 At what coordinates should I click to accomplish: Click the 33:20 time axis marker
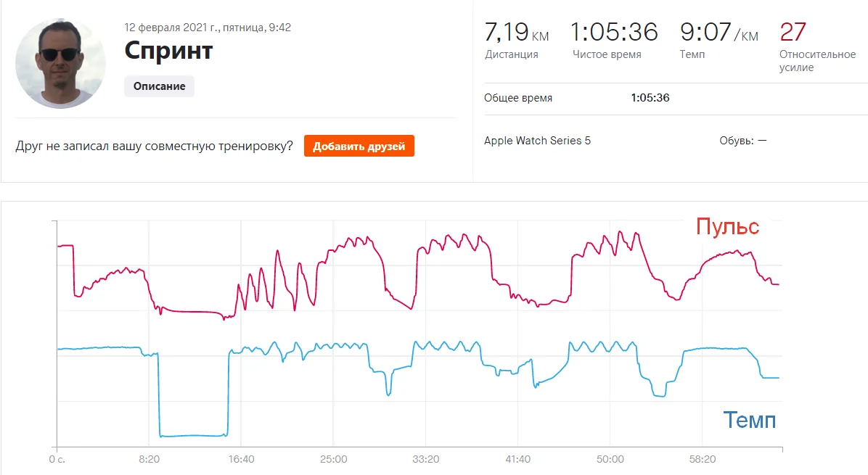pos(425,459)
